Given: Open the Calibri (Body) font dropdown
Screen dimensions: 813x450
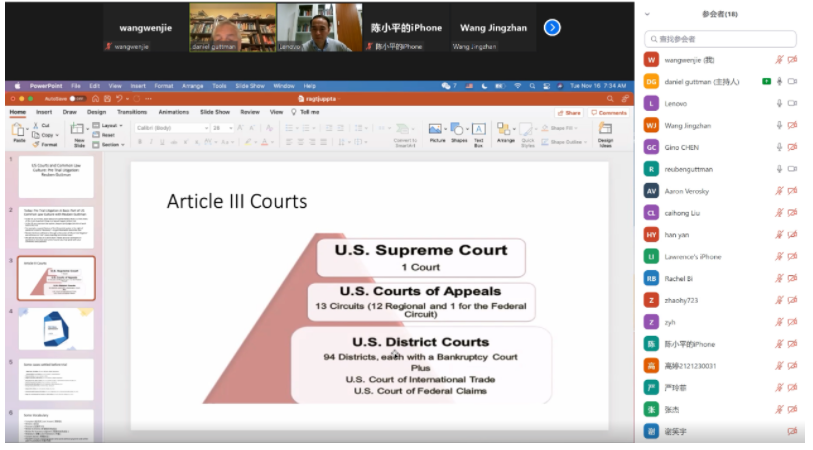Looking at the screenshot, I should tap(168, 128).
